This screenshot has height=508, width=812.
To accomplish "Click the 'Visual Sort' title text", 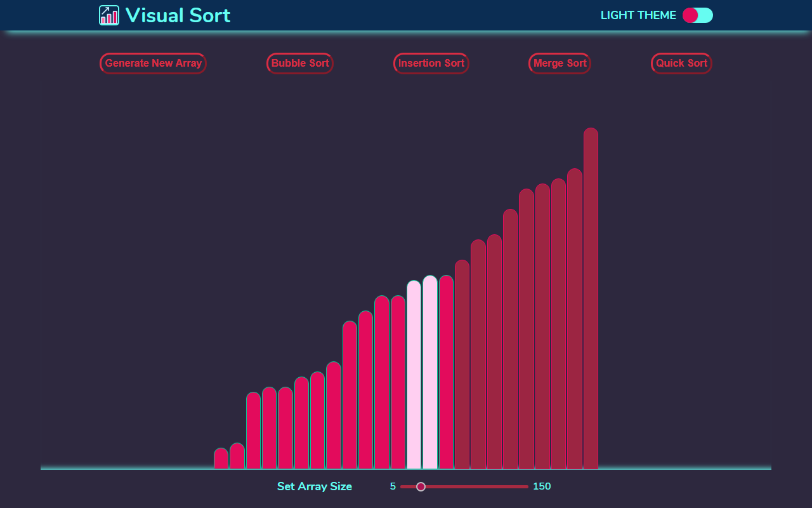I will coord(178,15).
